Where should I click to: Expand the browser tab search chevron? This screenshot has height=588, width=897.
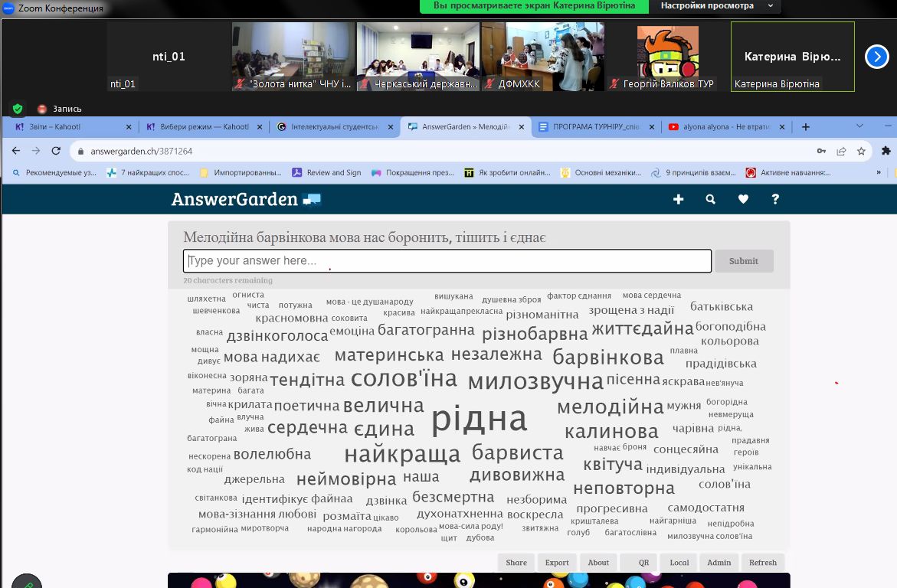(859, 126)
